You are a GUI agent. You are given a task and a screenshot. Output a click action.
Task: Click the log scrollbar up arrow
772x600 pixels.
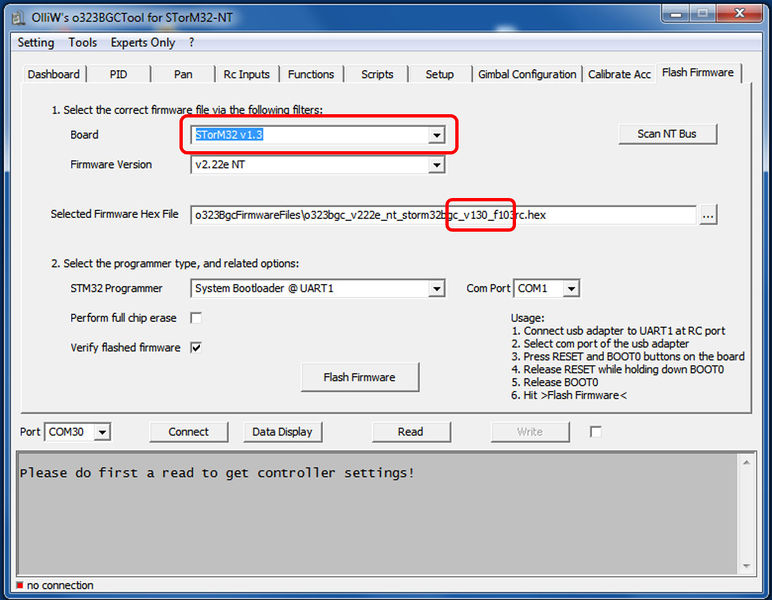(746, 463)
